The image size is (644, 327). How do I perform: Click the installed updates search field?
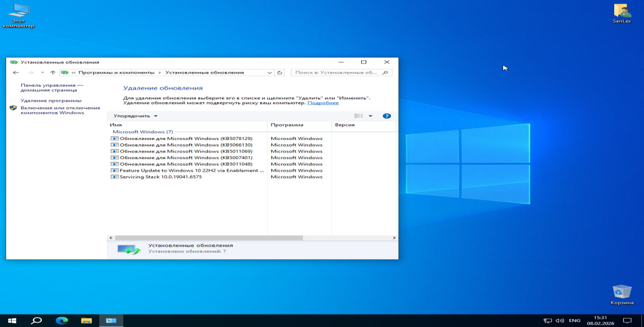(337, 73)
